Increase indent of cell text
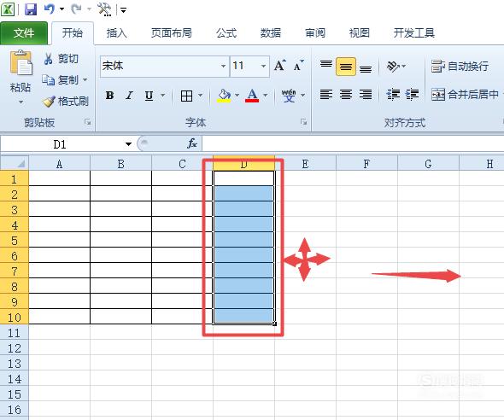Image resolution: width=504 pixels, height=420 pixels. 412,95
